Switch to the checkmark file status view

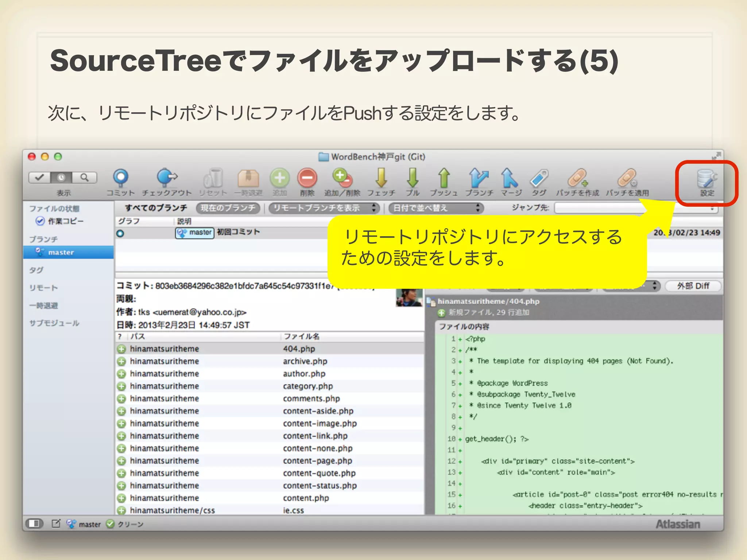[40, 178]
